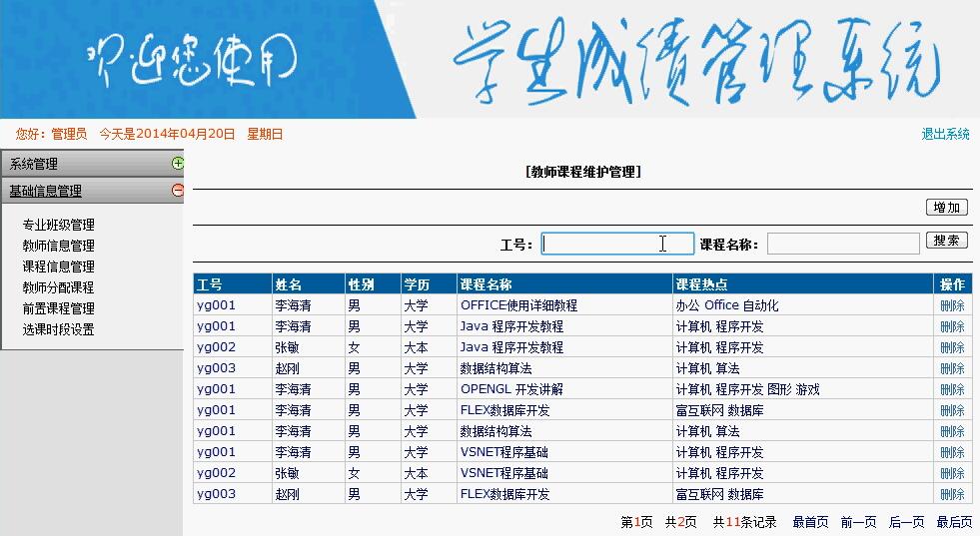The width and height of the screenshot is (980, 536).
Task: Delete the OFFICE使用详细教程 row
Action: (x=952, y=305)
